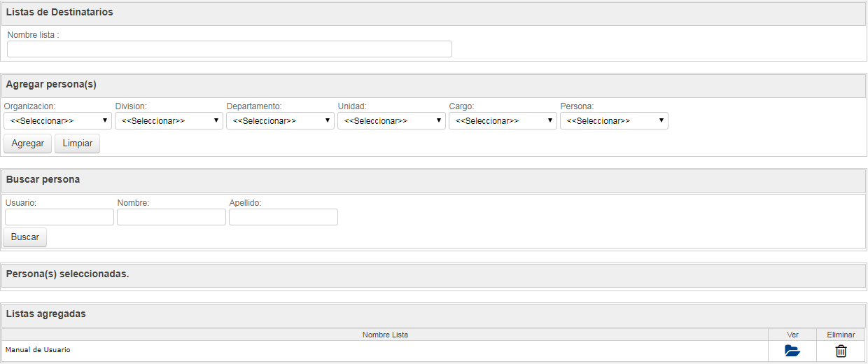Open the Manual de Usuario list folder icon
This screenshot has height=364, width=868.
pyautogui.click(x=792, y=351)
